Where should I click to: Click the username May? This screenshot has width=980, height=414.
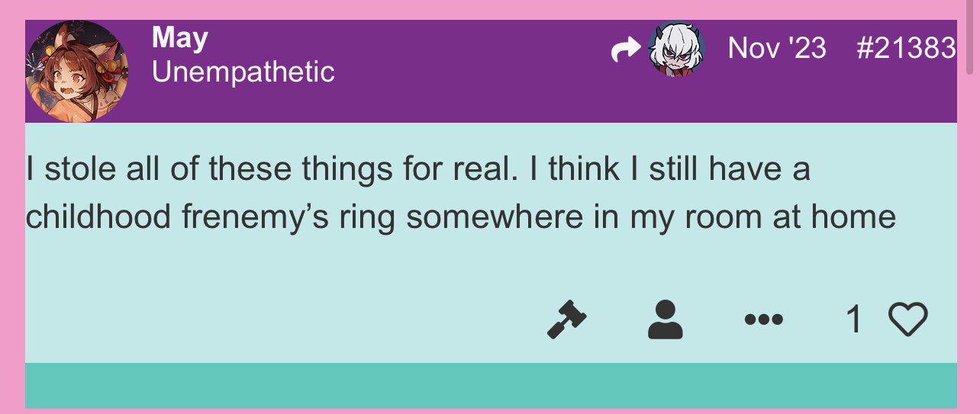point(180,37)
